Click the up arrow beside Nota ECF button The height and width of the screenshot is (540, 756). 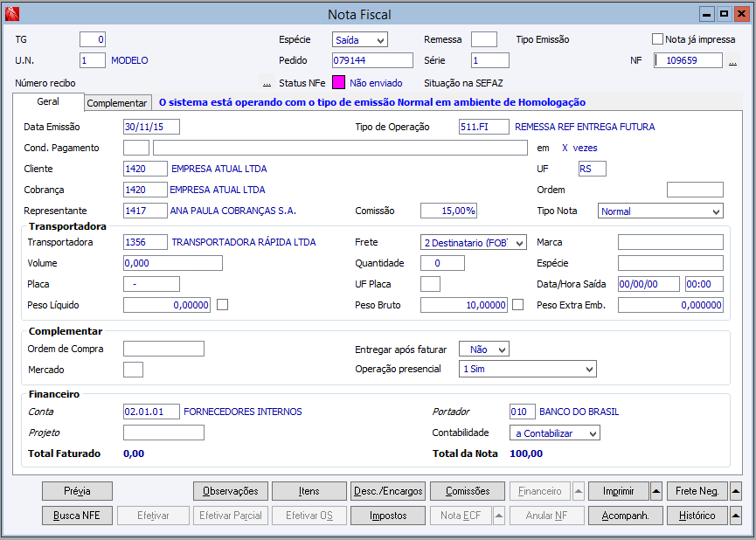click(x=500, y=516)
